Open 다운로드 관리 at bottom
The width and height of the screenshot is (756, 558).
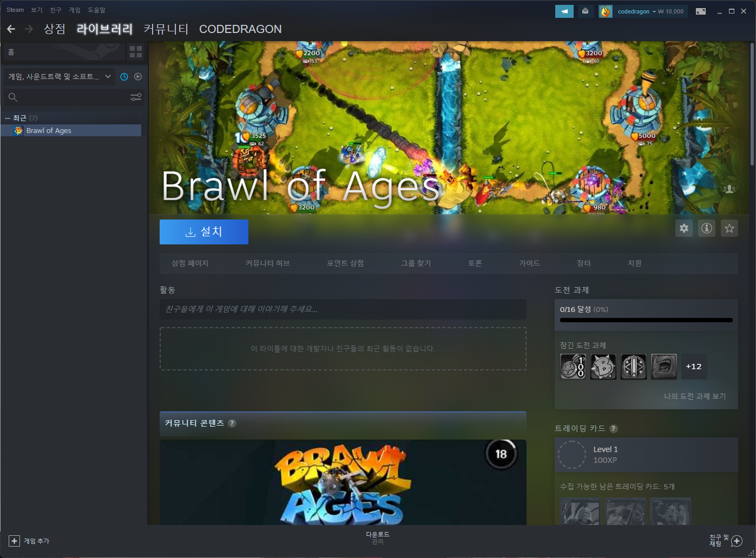(x=378, y=538)
